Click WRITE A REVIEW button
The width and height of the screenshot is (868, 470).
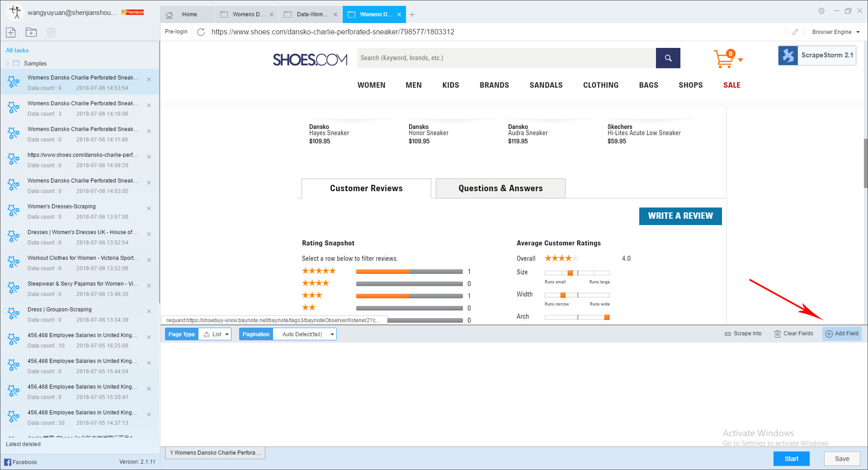(x=680, y=216)
